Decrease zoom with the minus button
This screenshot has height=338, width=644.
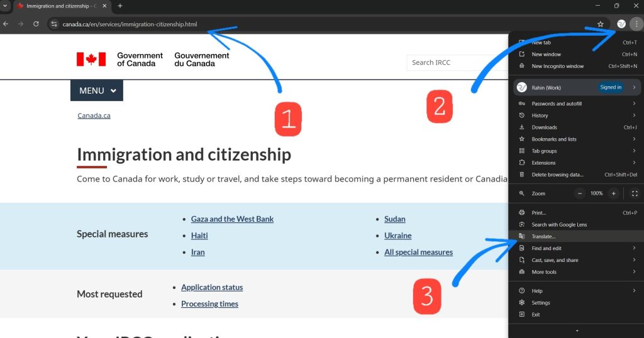pyautogui.click(x=579, y=194)
